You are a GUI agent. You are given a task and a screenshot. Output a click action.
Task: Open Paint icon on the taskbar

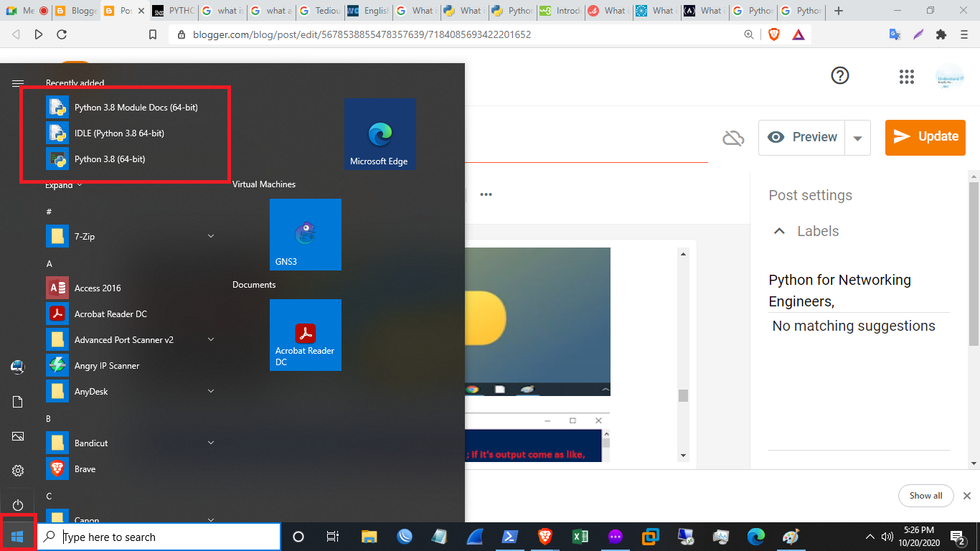[x=791, y=537]
